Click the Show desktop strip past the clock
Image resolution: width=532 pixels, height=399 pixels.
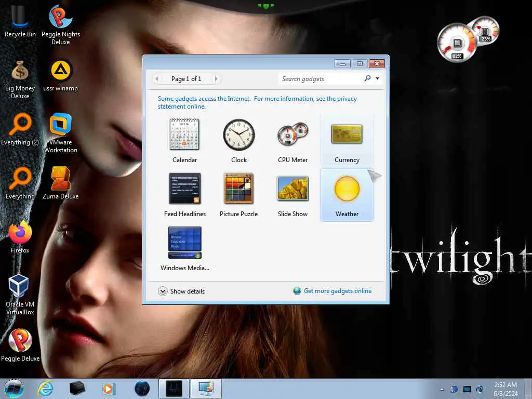[x=528, y=389]
